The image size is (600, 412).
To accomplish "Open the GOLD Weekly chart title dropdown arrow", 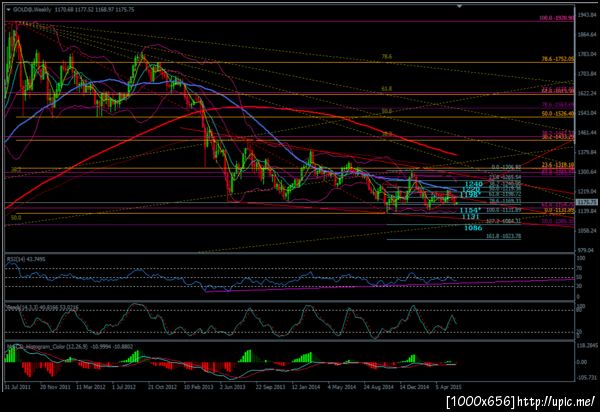I will (x=9, y=10).
